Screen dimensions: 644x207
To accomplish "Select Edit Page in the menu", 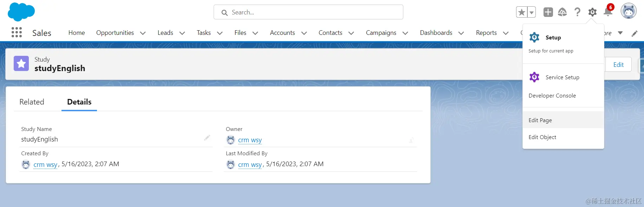I will [563, 120].
